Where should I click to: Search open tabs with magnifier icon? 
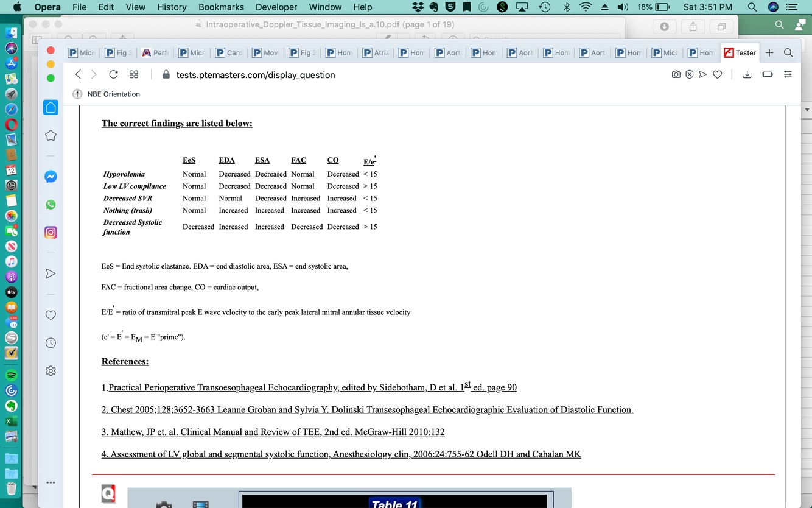(788, 52)
